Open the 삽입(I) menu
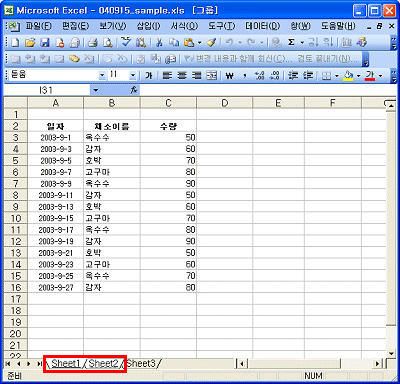Screen dimensions: 400x384 coord(148,26)
